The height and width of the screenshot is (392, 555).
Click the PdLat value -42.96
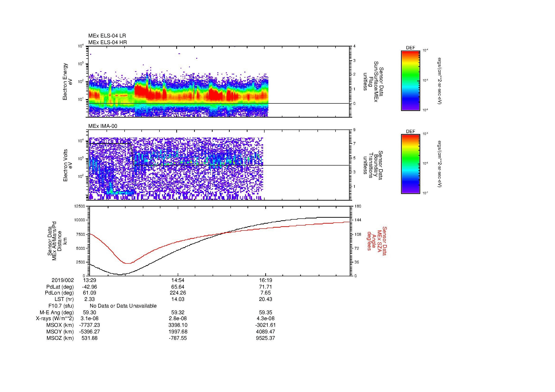[x=89, y=287]
